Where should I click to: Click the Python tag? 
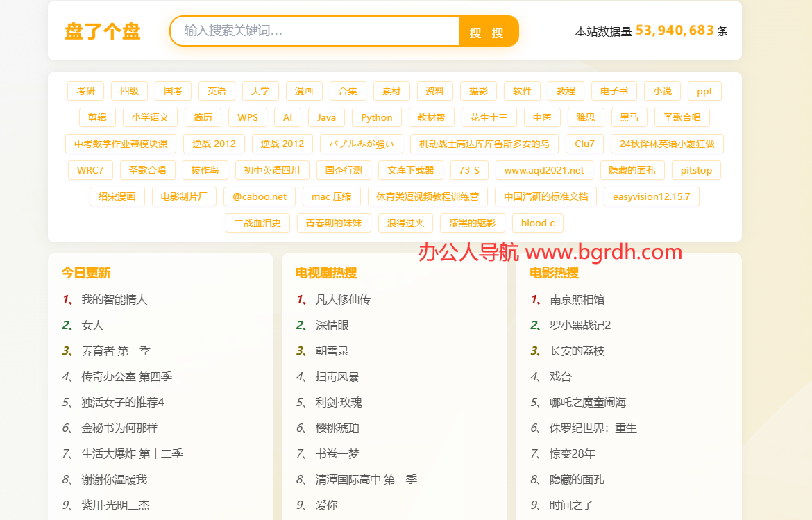pyautogui.click(x=377, y=117)
